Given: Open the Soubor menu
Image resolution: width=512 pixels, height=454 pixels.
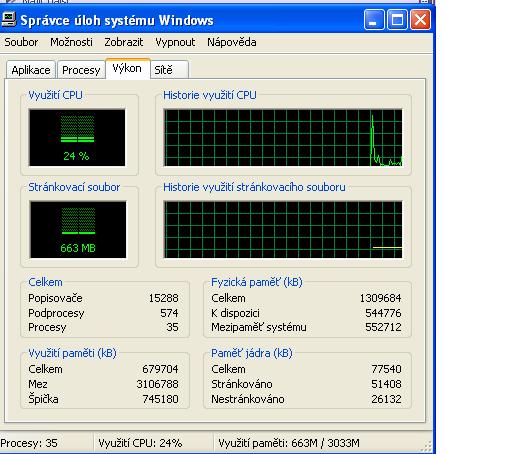Looking at the screenshot, I should (21, 42).
